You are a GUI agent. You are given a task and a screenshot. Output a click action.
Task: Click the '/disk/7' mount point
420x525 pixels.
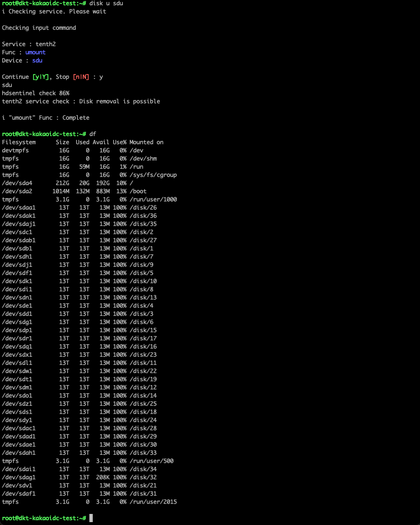tap(142, 257)
